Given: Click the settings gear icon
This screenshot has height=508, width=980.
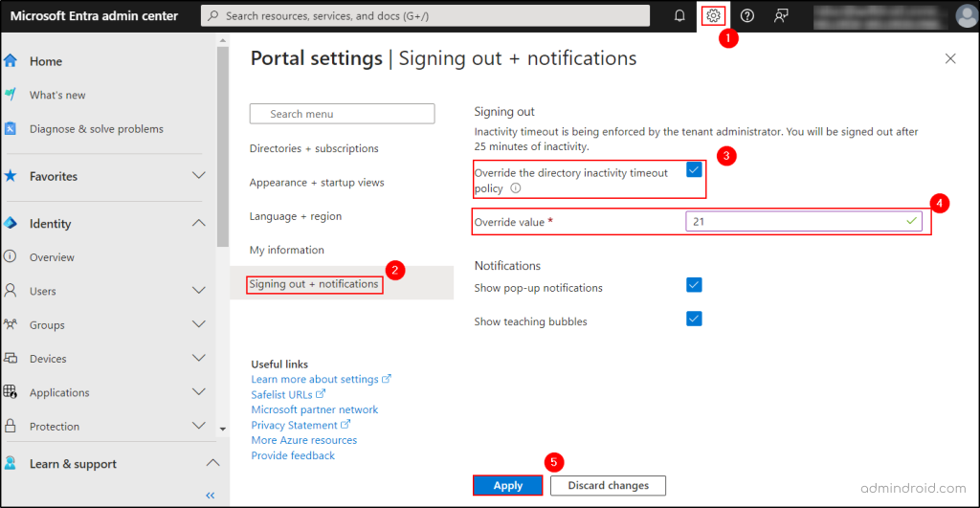Looking at the screenshot, I should click(713, 15).
